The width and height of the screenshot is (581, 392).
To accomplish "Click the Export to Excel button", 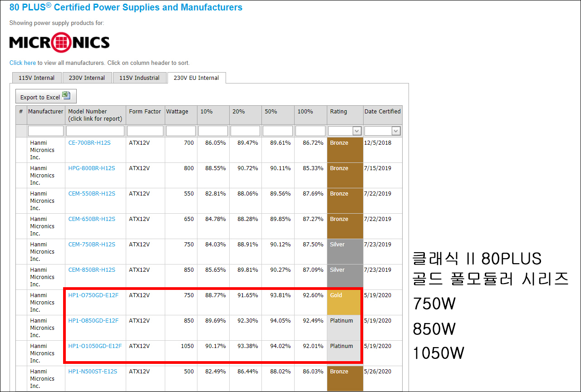I will (46, 97).
